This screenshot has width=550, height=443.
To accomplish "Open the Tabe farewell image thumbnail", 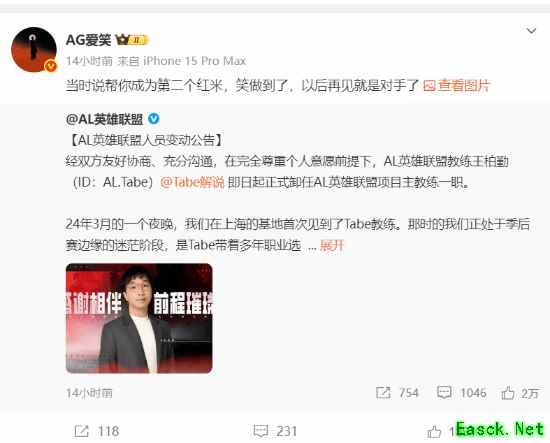I will coord(139,318).
